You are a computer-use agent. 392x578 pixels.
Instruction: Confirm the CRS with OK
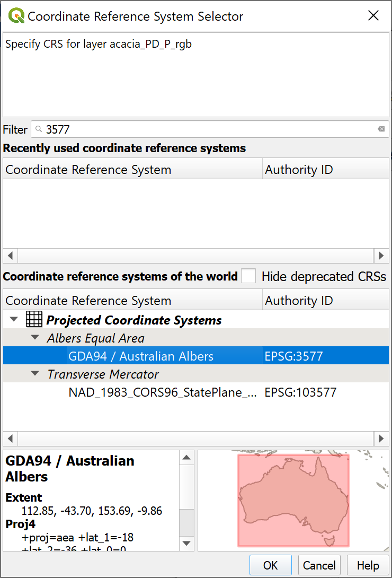(270, 565)
